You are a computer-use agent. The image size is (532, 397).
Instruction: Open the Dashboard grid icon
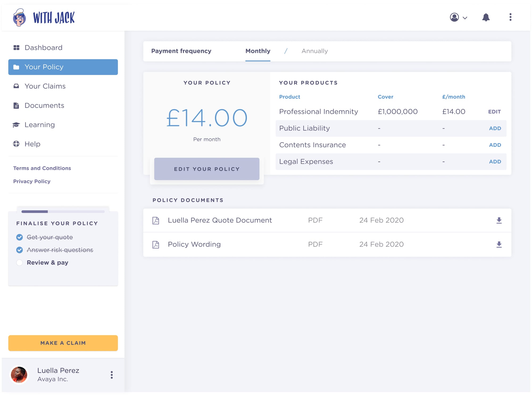pos(16,48)
